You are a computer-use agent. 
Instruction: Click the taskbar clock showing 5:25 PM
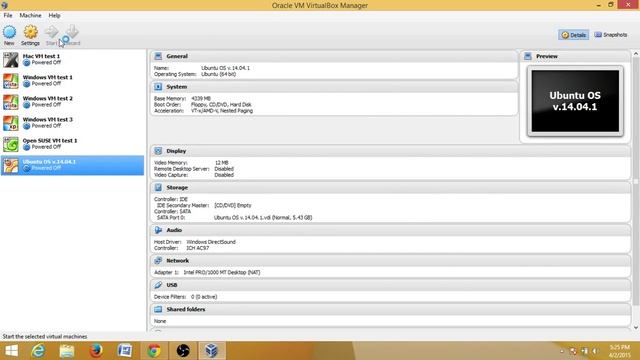coord(620,351)
